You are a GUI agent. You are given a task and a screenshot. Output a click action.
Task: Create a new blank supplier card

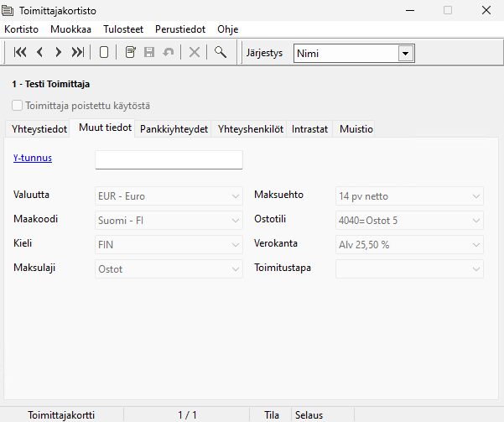[104, 52]
